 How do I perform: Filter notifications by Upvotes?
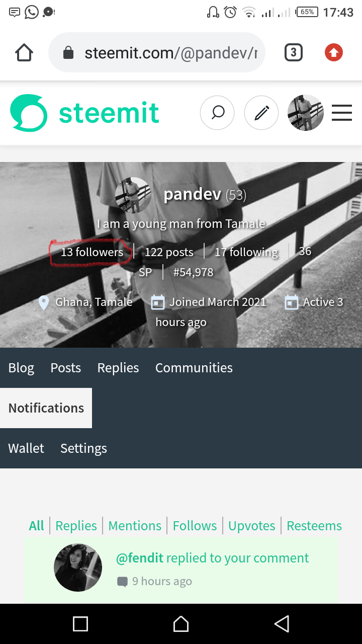252,526
